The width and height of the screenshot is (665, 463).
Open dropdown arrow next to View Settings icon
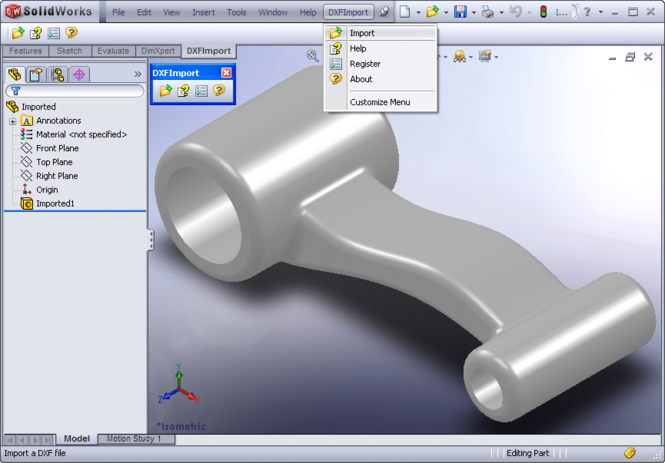coord(496,57)
